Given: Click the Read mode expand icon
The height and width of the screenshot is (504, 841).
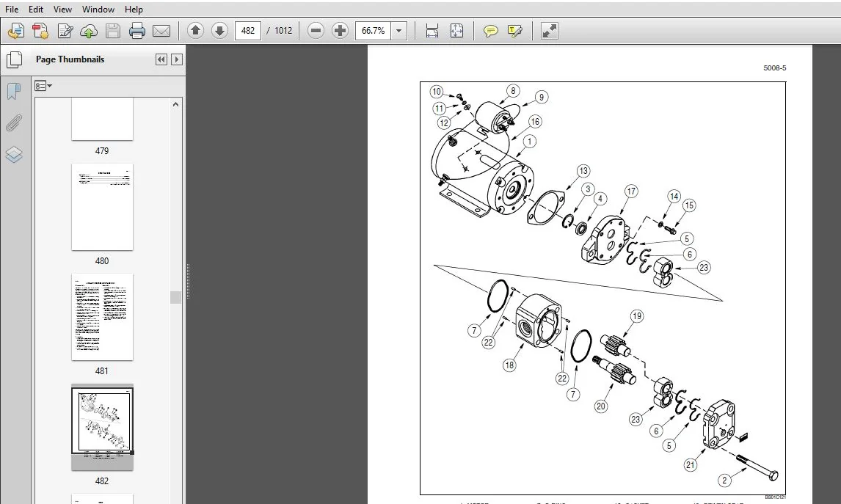Looking at the screenshot, I should click(549, 31).
